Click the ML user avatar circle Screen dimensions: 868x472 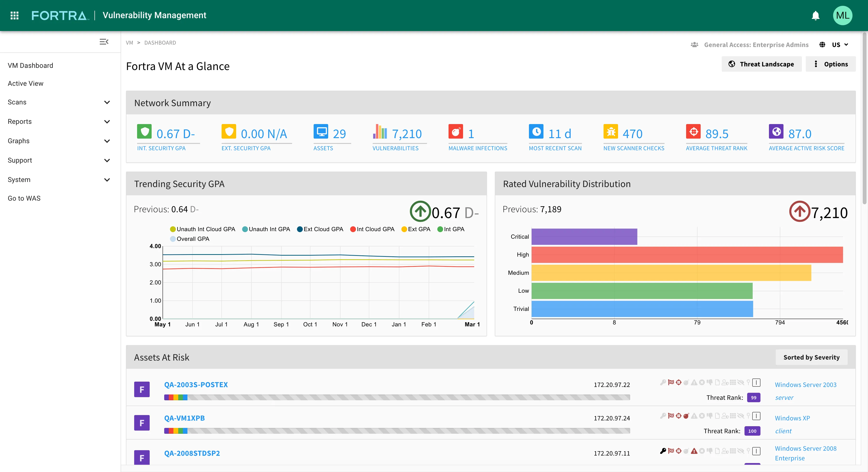(843, 15)
